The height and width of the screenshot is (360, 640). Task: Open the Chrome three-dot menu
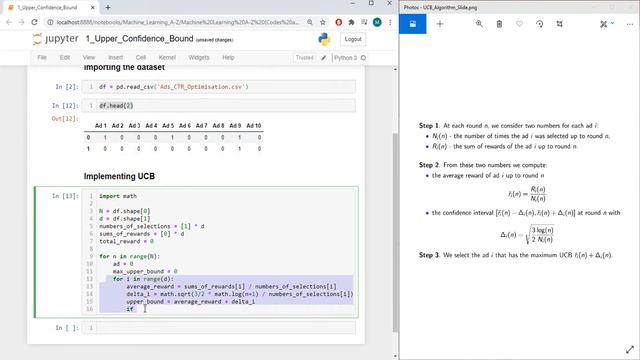tap(390, 22)
